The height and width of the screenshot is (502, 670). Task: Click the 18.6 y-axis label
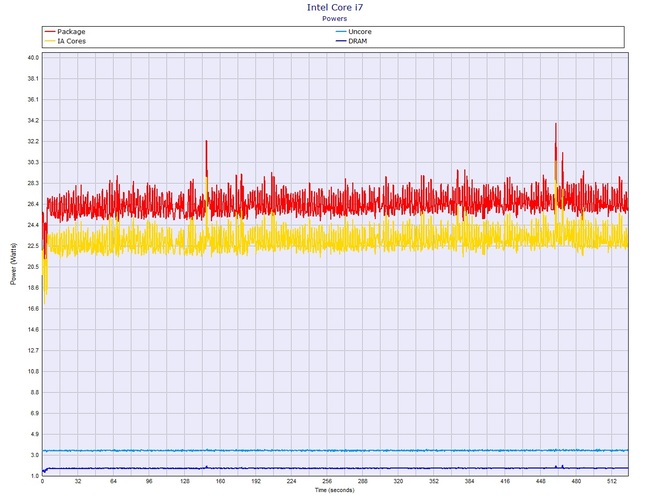[33, 288]
